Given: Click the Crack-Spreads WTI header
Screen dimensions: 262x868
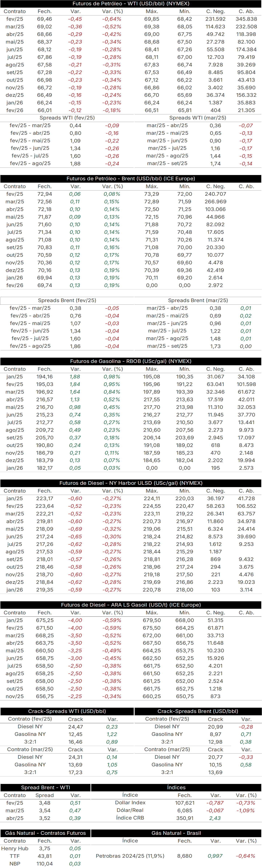Looking at the screenshot, I should pyautogui.click(x=67, y=711).
